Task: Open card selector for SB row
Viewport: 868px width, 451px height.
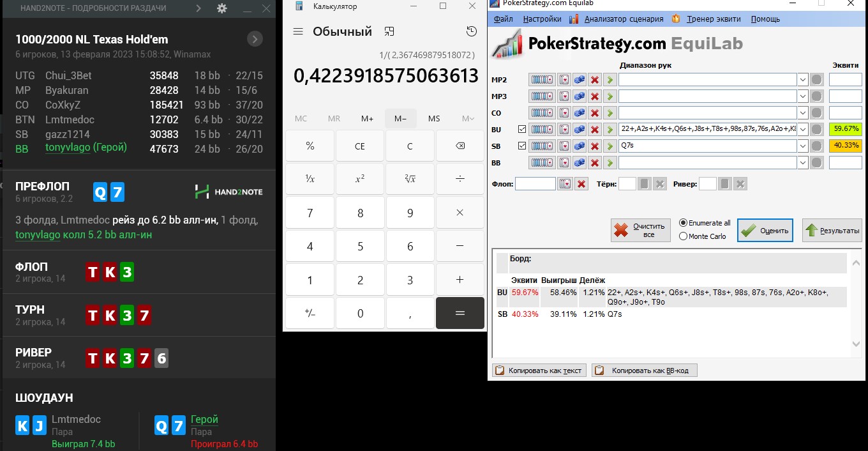Action: click(564, 146)
